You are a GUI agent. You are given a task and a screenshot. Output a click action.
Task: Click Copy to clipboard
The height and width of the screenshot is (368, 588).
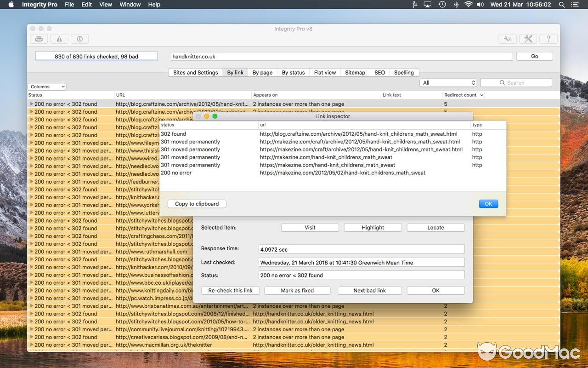tap(197, 204)
